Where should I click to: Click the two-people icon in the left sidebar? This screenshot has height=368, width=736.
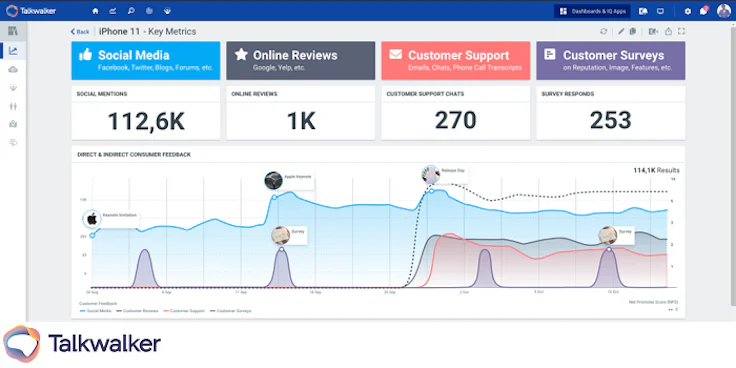pyautogui.click(x=13, y=106)
